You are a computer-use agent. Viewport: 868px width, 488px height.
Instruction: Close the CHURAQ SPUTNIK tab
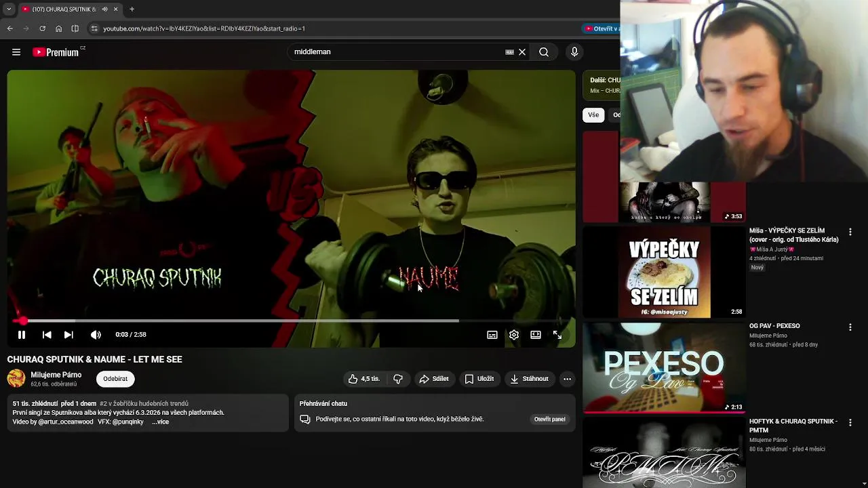115,9
